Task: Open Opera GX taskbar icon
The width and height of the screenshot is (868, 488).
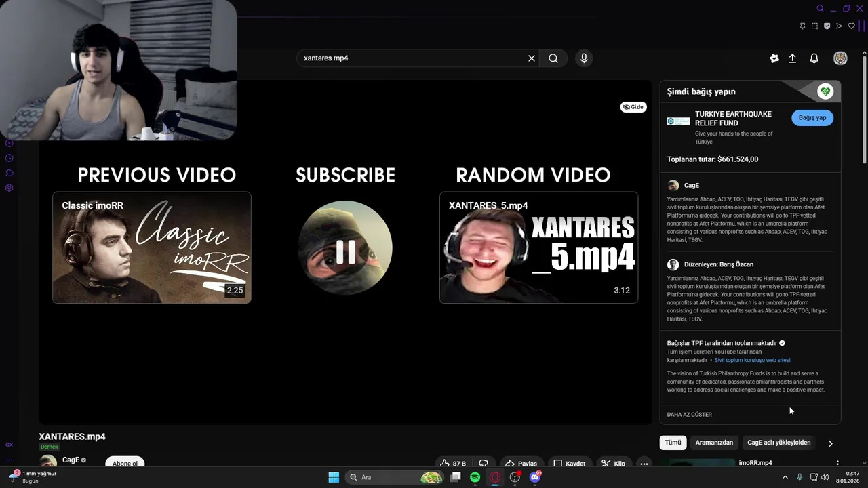Action: pyautogui.click(x=495, y=477)
